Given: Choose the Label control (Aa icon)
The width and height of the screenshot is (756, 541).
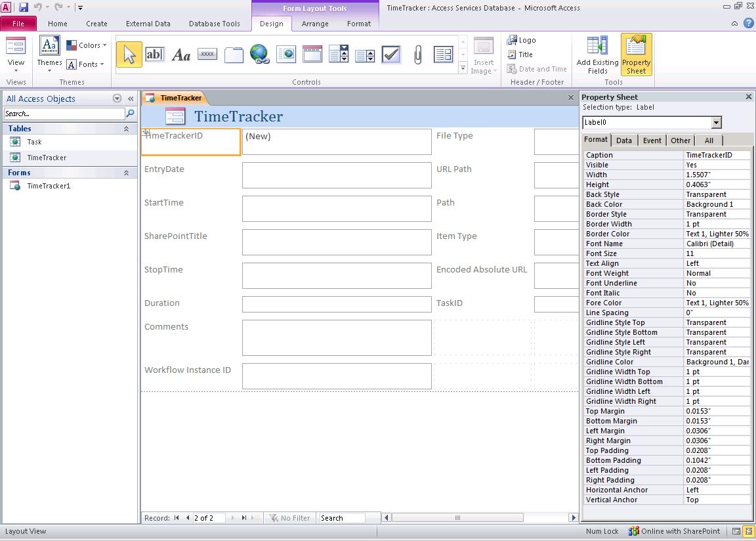Looking at the screenshot, I should click(181, 54).
